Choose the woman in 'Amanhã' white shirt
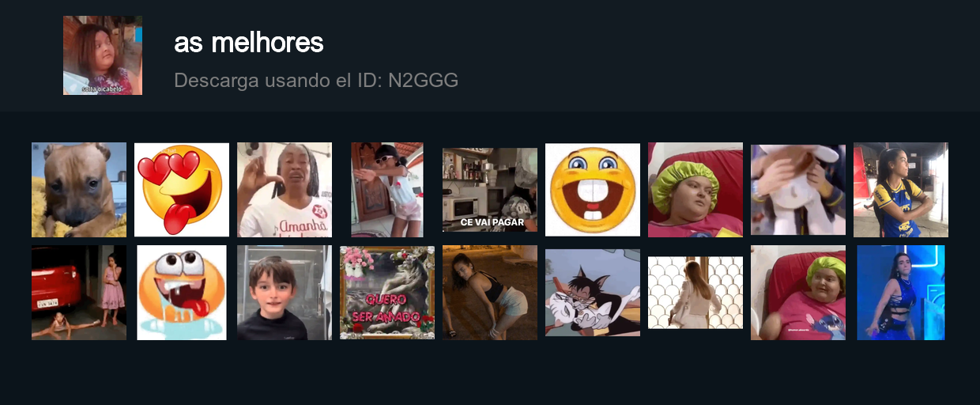 (x=285, y=190)
